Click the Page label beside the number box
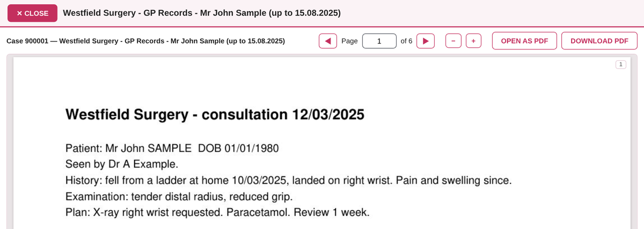 pyautogui.click(x=349, y=41)
